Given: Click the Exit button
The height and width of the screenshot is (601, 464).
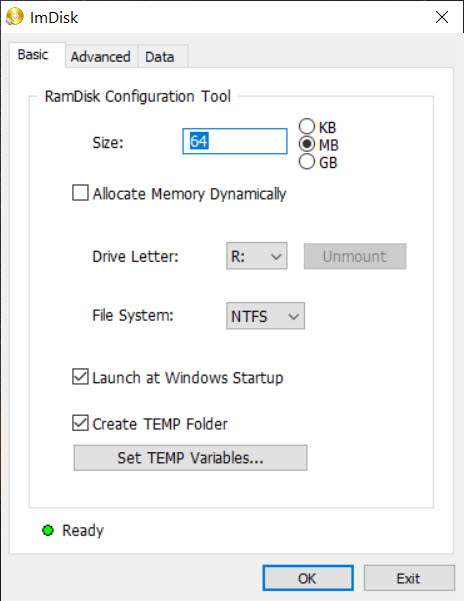Looking at the screenshot, I should click(x=409, y=578).
